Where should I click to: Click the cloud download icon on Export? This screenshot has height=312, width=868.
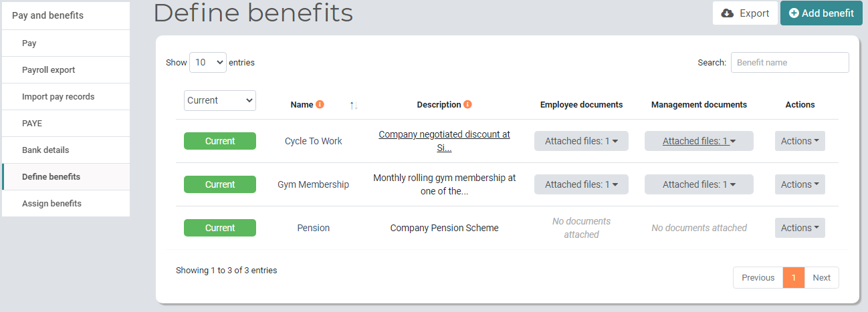(728, 13)
